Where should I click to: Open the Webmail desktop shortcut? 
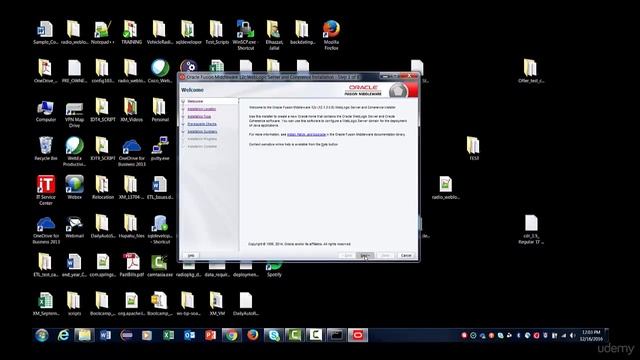point(74,227)
